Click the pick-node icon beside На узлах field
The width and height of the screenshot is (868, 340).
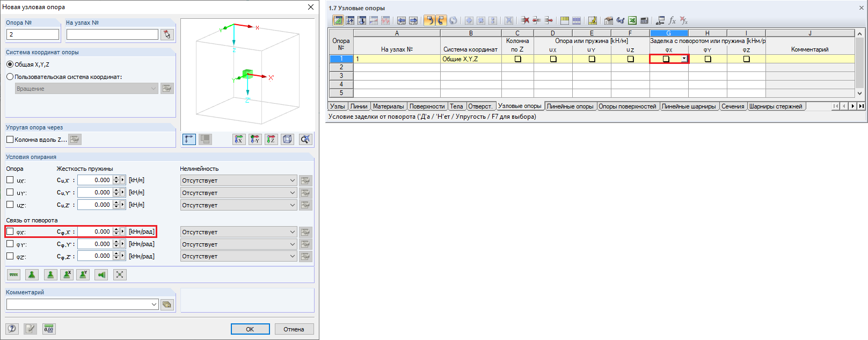(167, 34)
